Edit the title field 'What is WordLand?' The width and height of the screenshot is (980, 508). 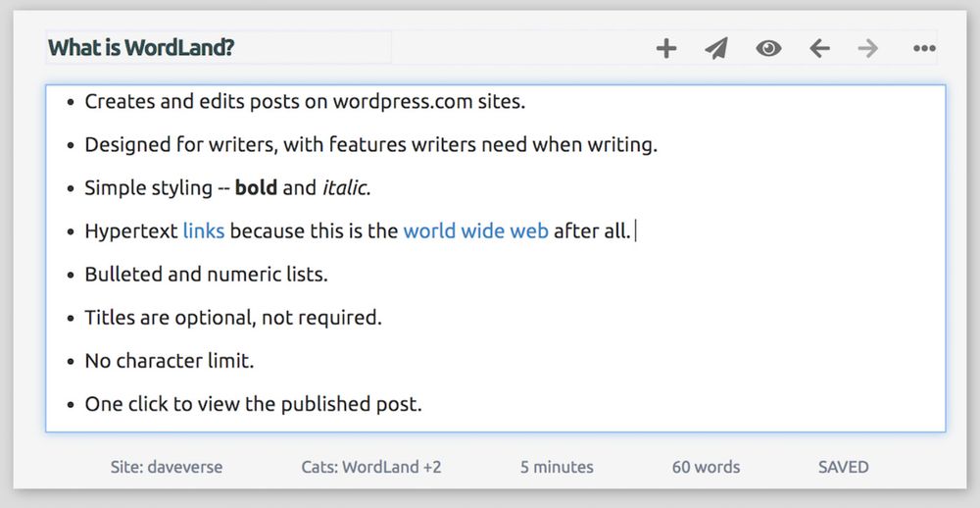coord(219,47)
